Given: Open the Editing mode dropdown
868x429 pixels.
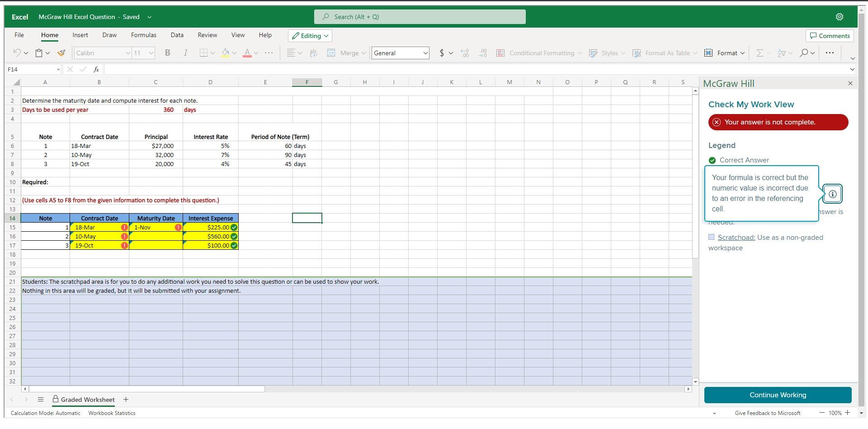Looking at the screenshot, I should (310, 36).
